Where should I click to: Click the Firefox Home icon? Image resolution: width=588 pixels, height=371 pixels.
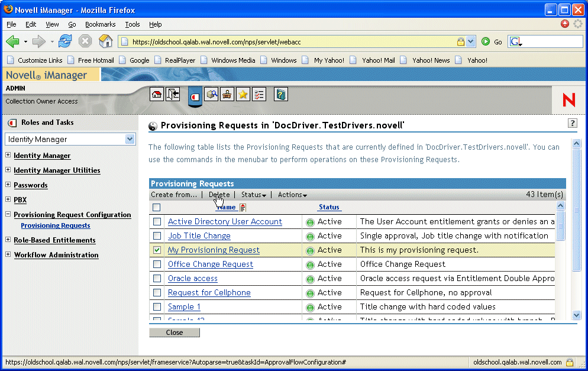[x=106, y=41]
